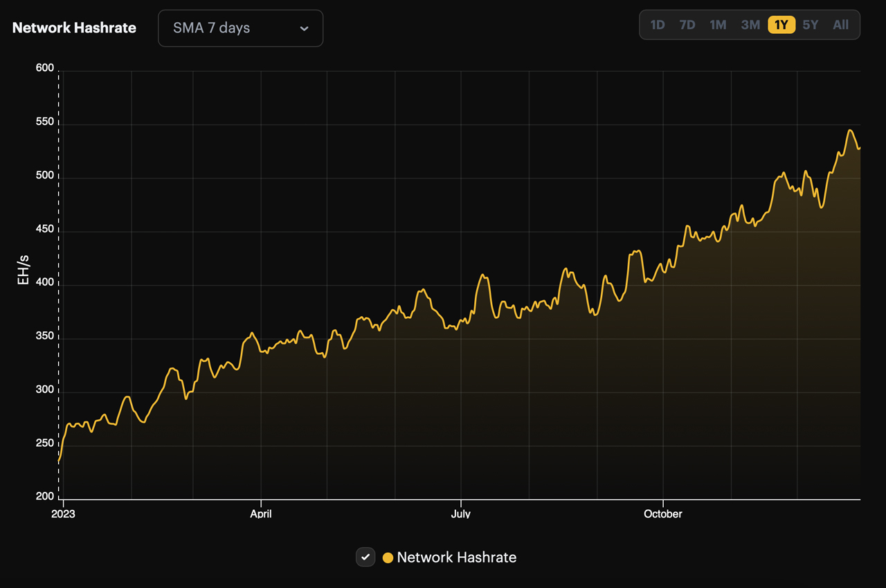This screenshot has height=588, width=886.
Task: Click the highlighted 1Y range option
Action: [781, 25]
